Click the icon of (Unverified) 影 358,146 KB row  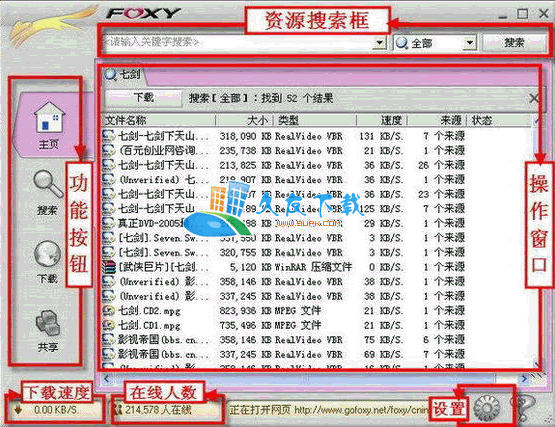(x=109, y=281)
